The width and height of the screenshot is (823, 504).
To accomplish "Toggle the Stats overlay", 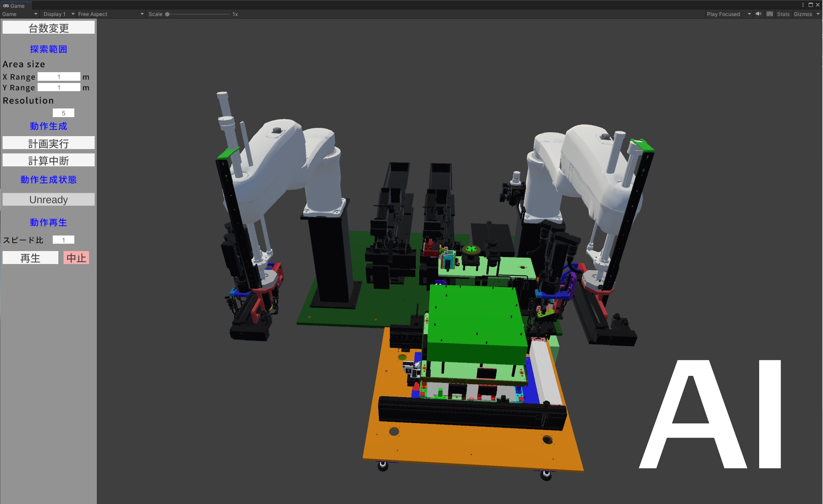I will coord(783,14).
